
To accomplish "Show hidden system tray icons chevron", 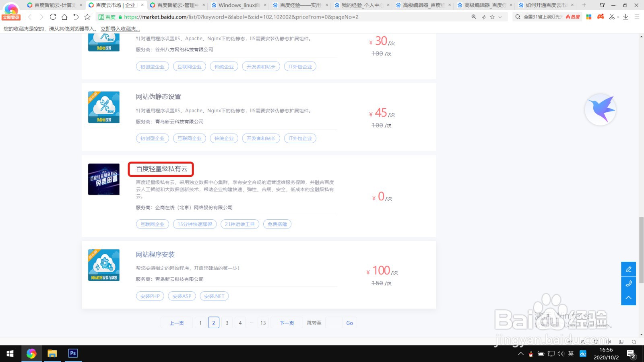I will point(520,354).
